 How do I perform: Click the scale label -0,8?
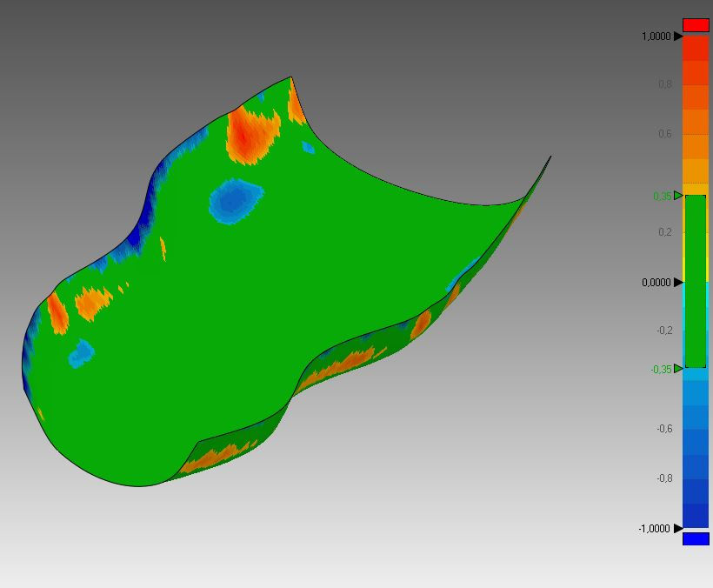coord(664,478)
